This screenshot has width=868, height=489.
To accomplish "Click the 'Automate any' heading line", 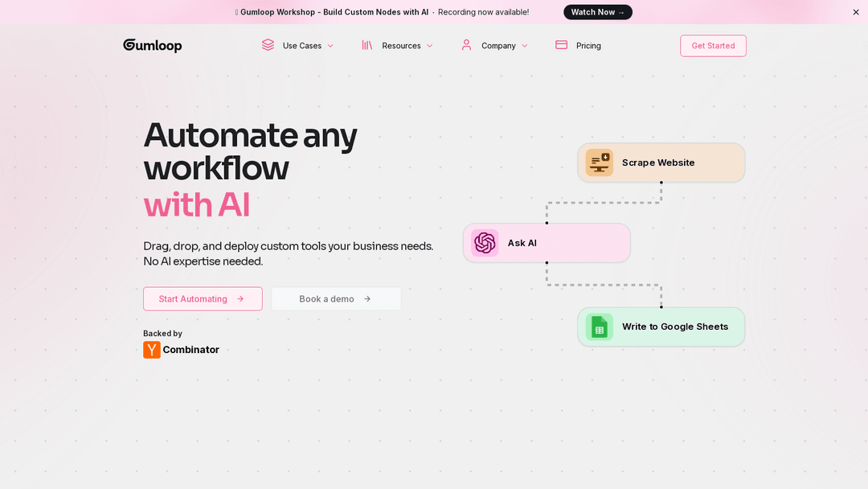I will pos(250,136).
